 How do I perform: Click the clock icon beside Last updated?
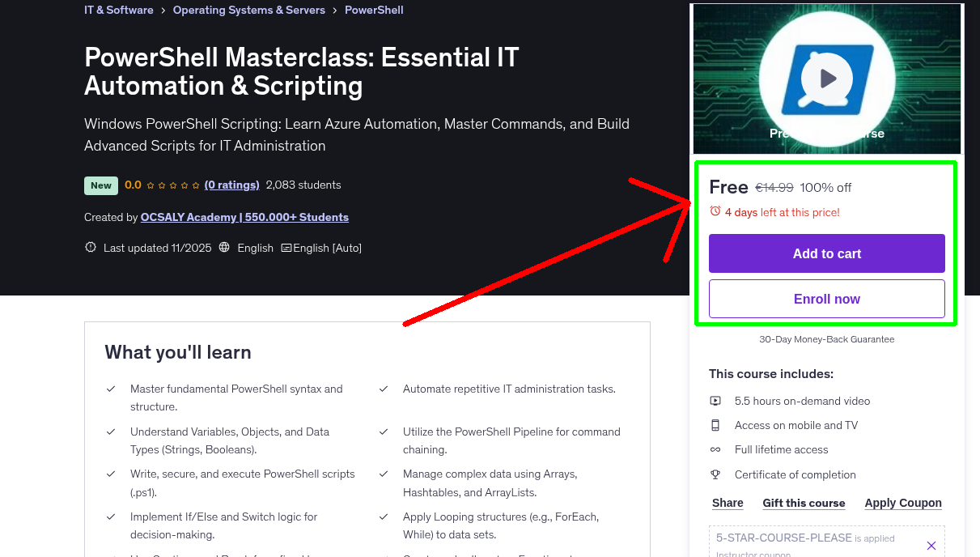(90, 248)
